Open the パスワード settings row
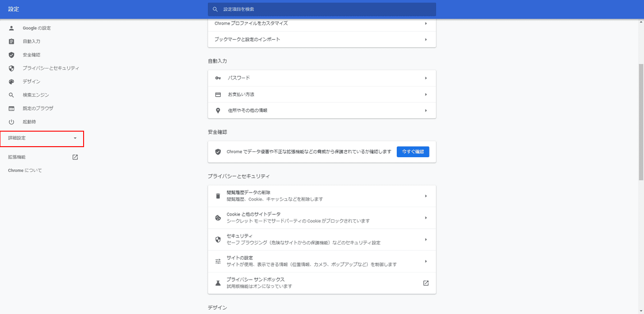The image size is (644, 314). point(322,78)
